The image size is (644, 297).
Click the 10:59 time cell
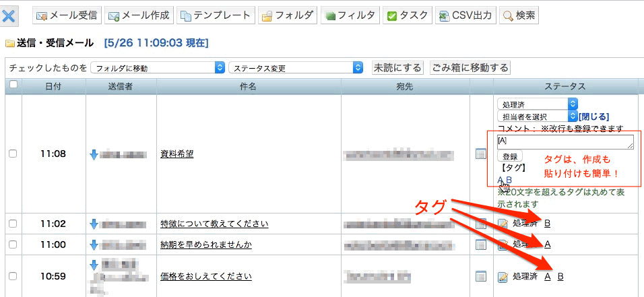click(53, 277)
